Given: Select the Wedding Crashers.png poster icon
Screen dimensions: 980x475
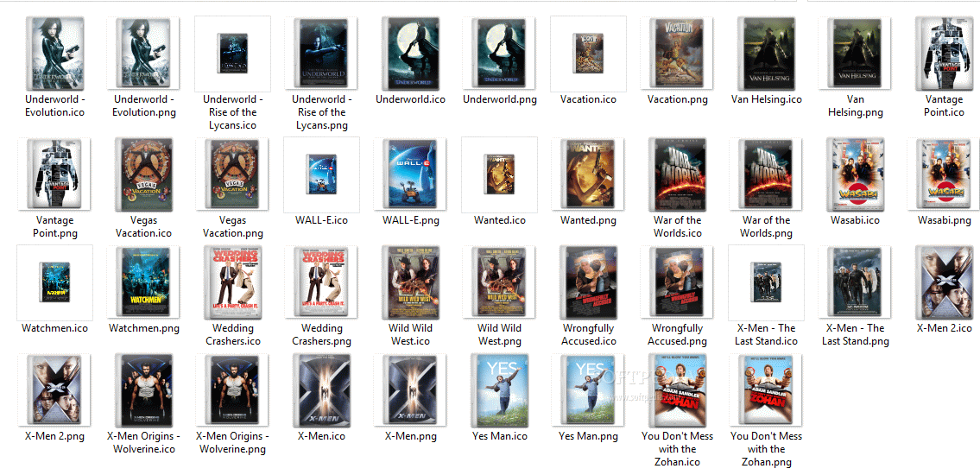Looking at the screenshot, I should [x=322, y=282].
